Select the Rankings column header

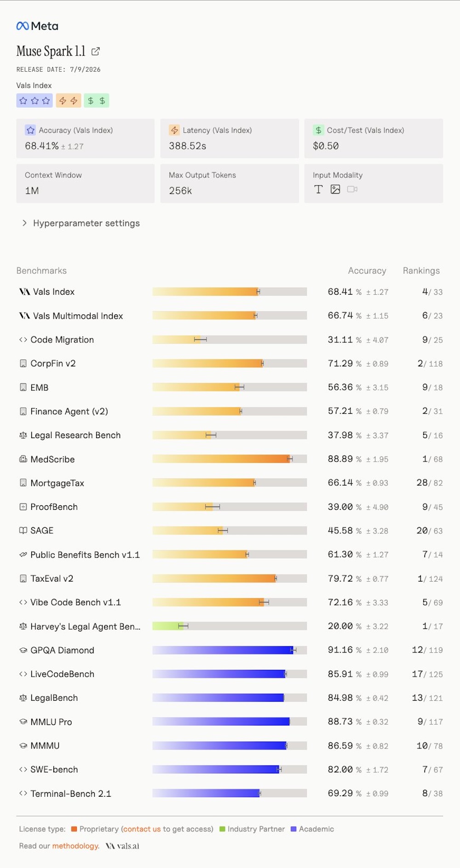click(421, 271)
